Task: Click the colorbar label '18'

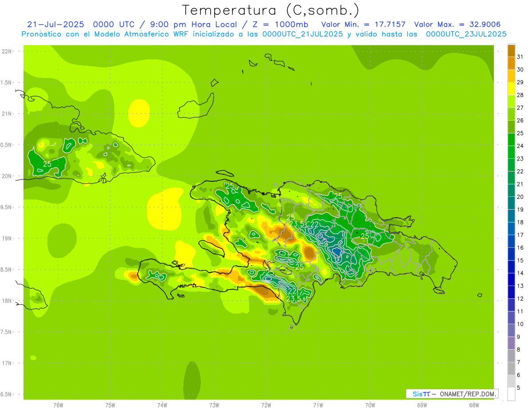Action: pyautogui.click(x=520, y=222)
